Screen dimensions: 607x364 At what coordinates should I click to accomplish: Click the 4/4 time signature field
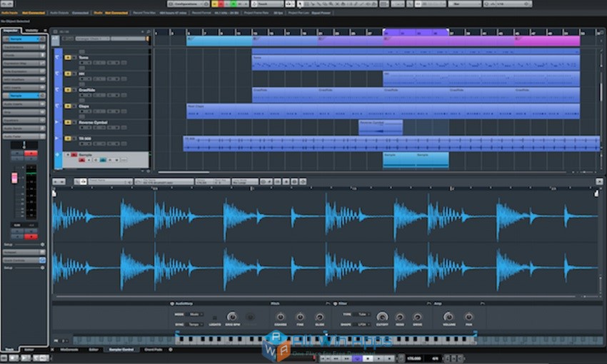[x=435, y=358]
